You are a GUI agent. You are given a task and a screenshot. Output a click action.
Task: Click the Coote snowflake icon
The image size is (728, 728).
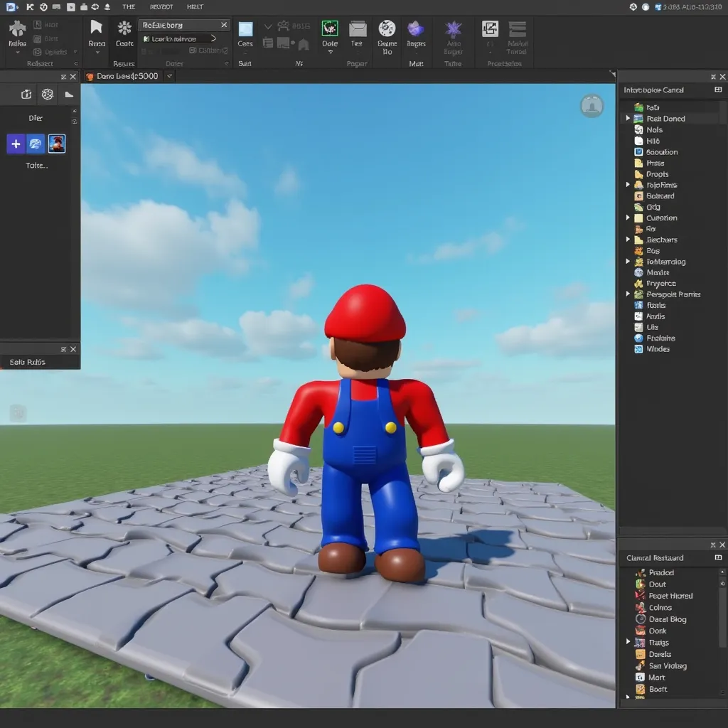click(x=124, y=28)
